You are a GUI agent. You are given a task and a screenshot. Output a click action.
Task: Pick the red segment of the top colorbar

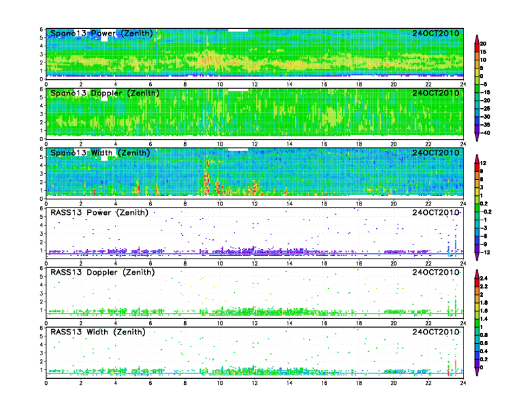[477, 48]
